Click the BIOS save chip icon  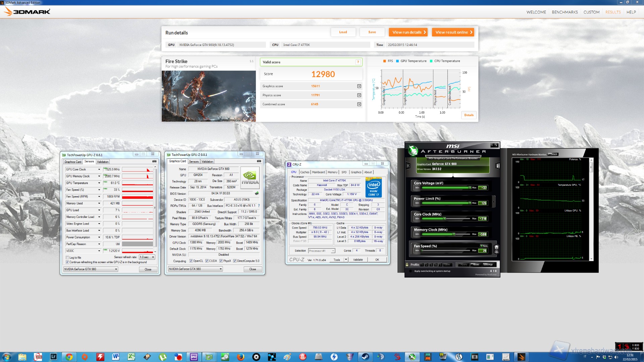point(257,193)
